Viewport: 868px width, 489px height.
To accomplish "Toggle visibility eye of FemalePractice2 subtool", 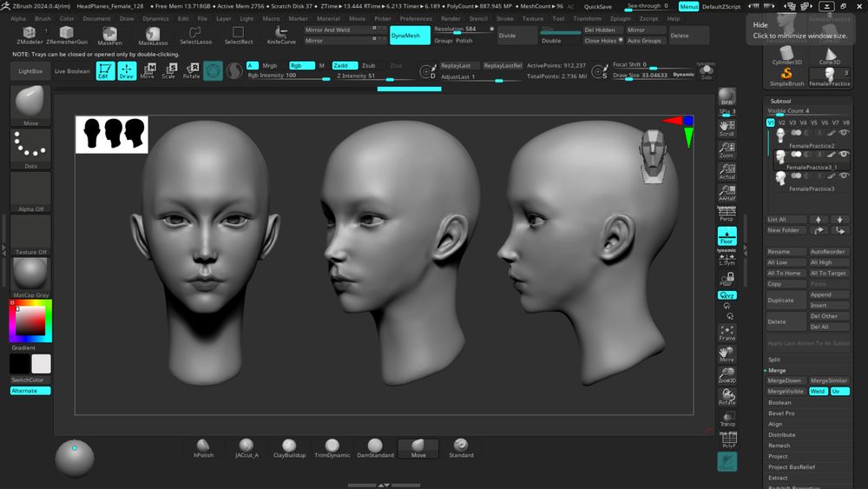I will click(844, 133).
